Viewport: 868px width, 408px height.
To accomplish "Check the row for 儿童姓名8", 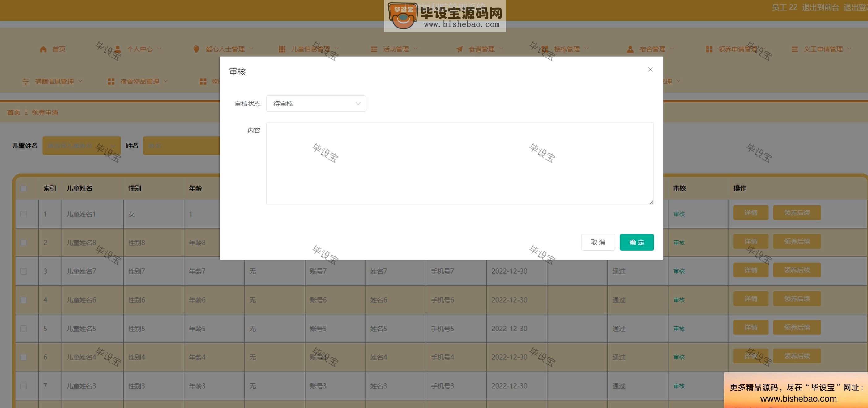I will pyautogui.click(x=24, y=243).
